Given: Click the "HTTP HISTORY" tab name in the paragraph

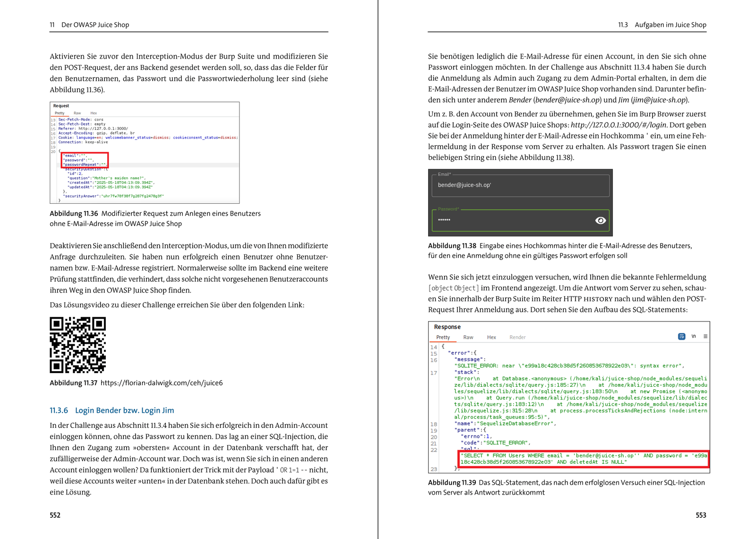Looking at the screenshot, I should pyautogui.click(x=588, y=299).
